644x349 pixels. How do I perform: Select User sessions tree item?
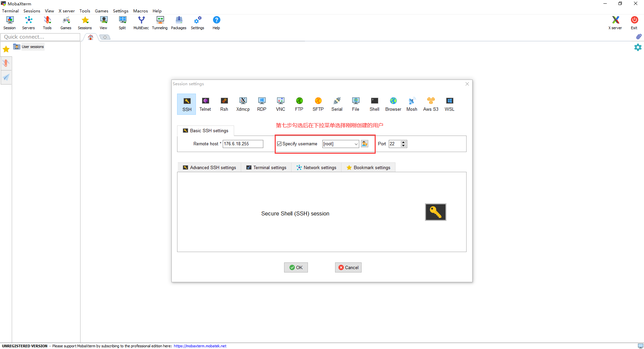(x=29, y=47)
